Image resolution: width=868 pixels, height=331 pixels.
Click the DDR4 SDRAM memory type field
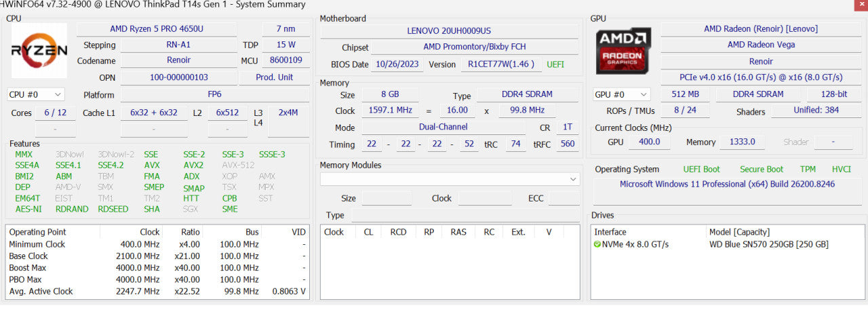pyautogui.click(x=528, y=95)
